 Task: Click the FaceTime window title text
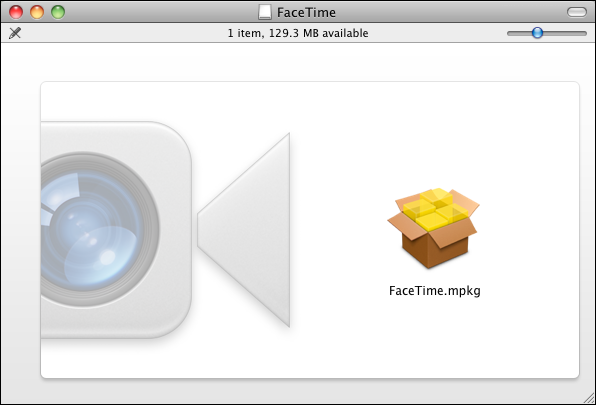point(306,13)
